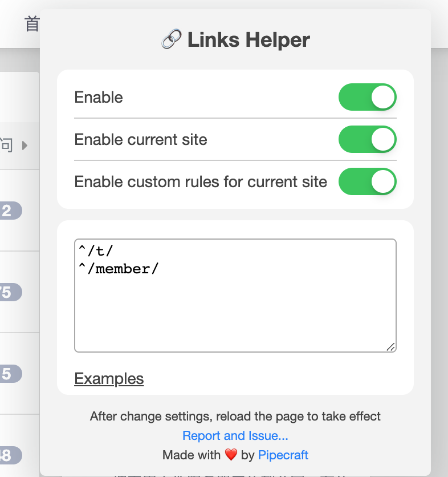Toggle the Enable current site switch
Viewport: 448px width, 477px height.
[367, 140]
